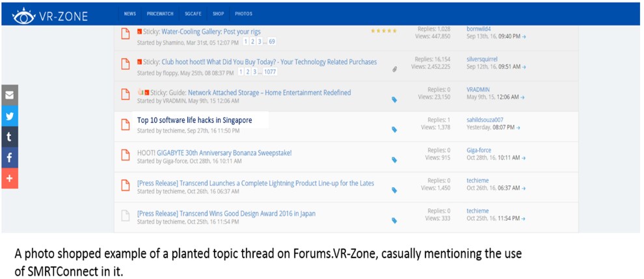The image size is (644, 279).
Task: Click the Tumblr share icon
Action: point(9,137)
